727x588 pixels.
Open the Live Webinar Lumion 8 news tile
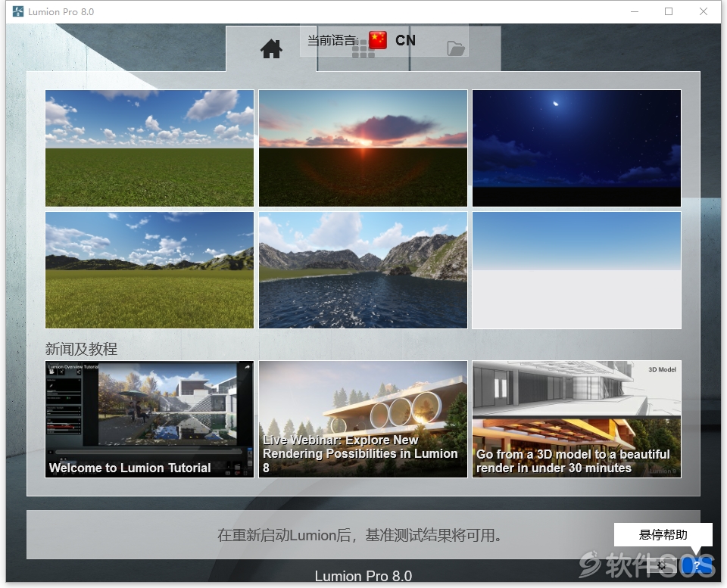363,419
